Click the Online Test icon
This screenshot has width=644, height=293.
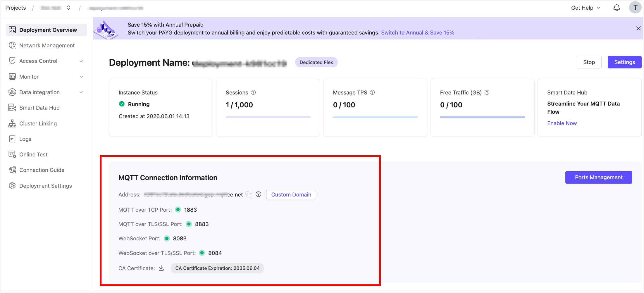[x=12, y=154]
